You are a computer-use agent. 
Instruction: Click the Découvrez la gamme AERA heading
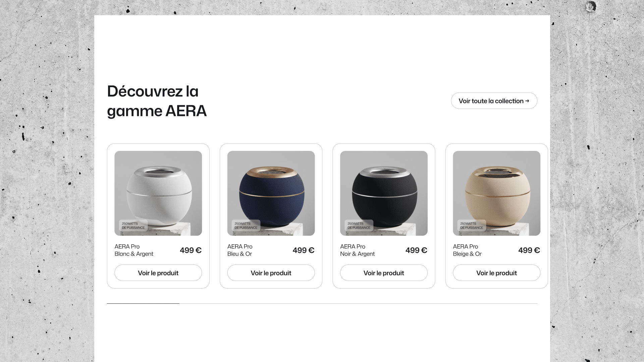coord(157,101)
